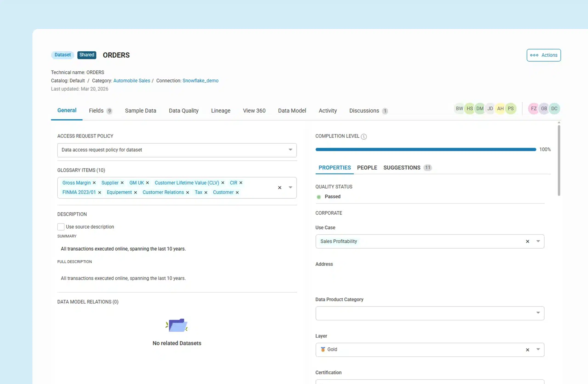Follow the Automobile Sales category link
Screen dimensions: 588x384
pyautogui.click(x=132, y=81)
